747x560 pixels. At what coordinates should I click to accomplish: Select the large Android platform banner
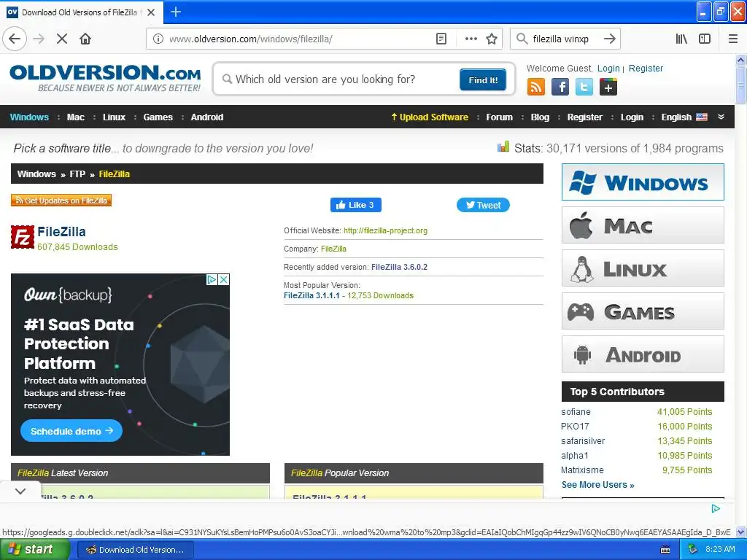coord(643,354)
